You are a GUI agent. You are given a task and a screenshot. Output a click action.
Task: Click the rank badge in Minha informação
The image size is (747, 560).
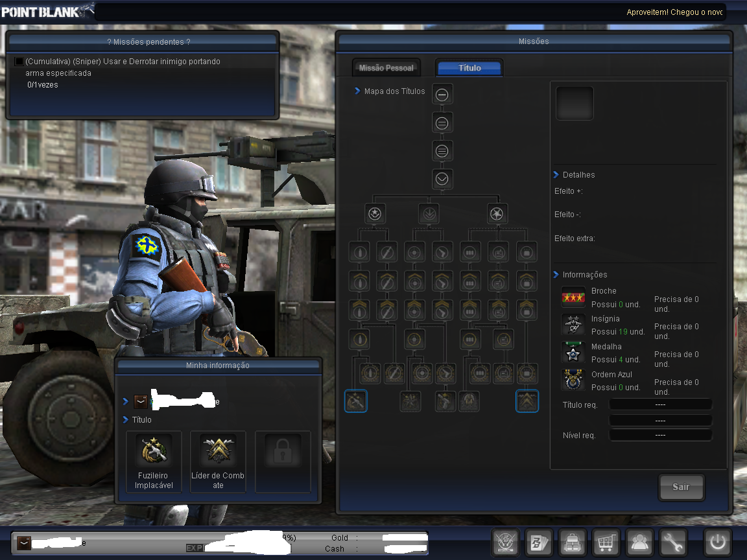tap(141, 402)
